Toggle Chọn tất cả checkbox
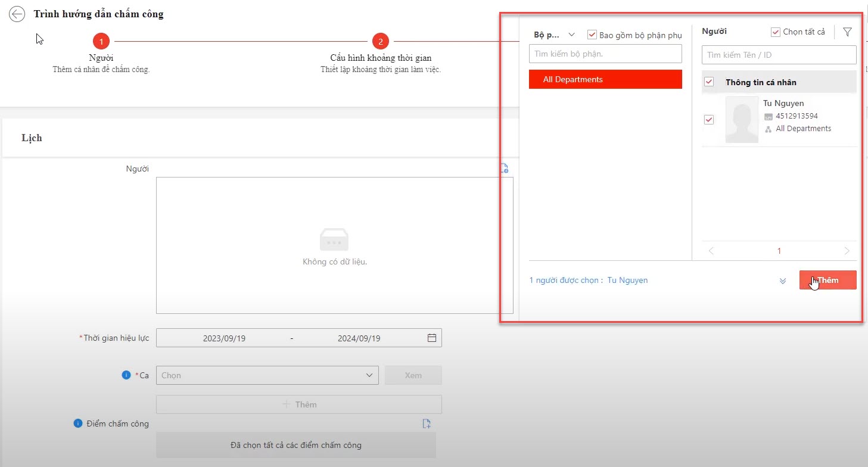Image resolution: width=868 pixels, height=467 pixels. point(776,32)
